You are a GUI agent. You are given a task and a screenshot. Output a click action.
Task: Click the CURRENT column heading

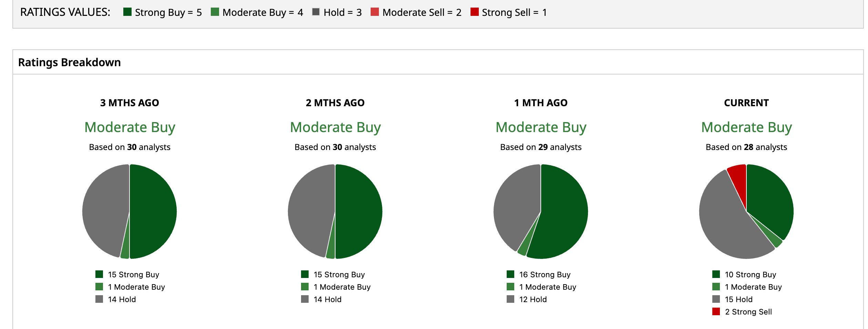coord(746,103)
